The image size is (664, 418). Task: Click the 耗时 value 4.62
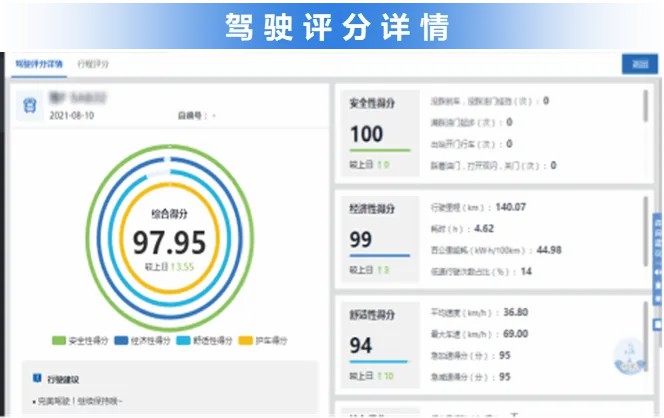coord(484,229)
